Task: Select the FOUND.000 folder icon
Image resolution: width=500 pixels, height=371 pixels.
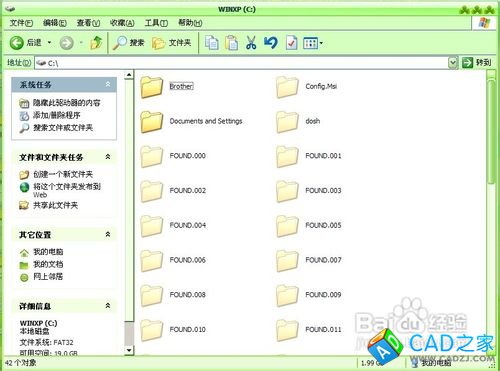Action: tap(152, 156)
